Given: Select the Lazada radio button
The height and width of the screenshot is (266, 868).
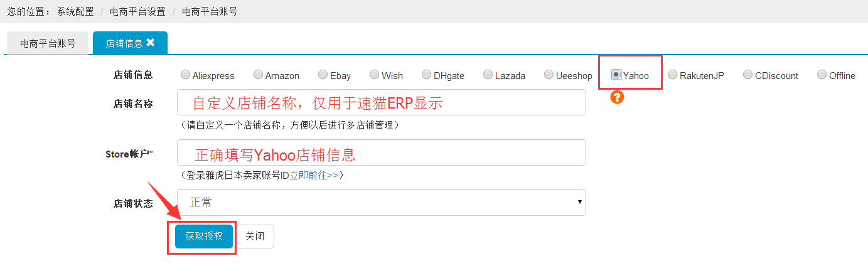Looking at the screenshot, I should [x=488, y=75].
